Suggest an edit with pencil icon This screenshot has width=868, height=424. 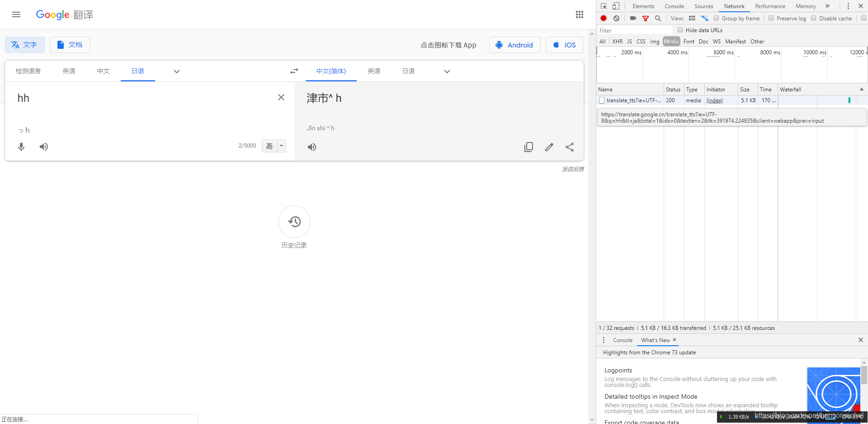click(x=549, y=147)
